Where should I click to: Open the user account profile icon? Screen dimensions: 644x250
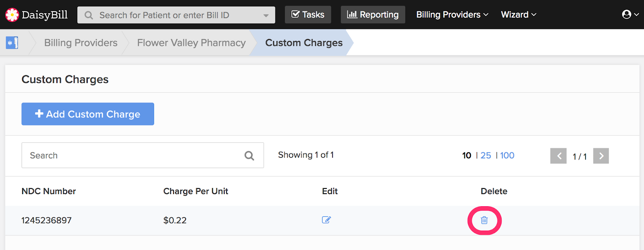pyautogui.click(x=627, y=14)
